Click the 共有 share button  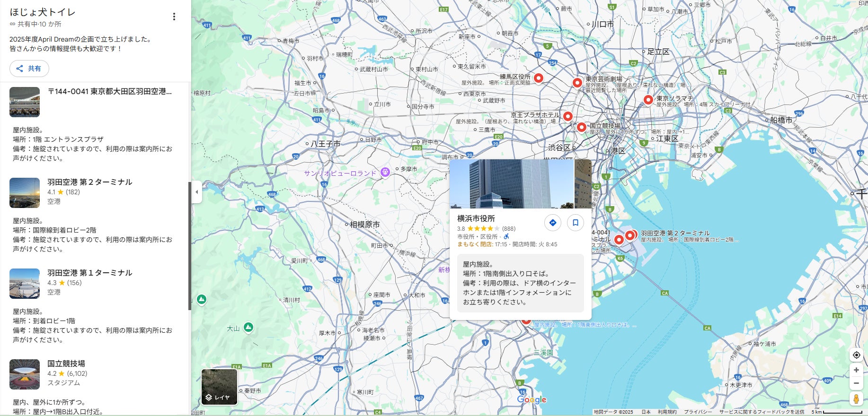click(x=29, y=69)
